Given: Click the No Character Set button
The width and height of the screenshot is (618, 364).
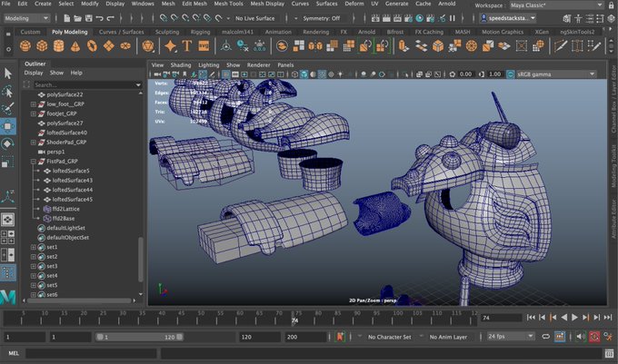Looking at the screenshot, I should (389, 337).
